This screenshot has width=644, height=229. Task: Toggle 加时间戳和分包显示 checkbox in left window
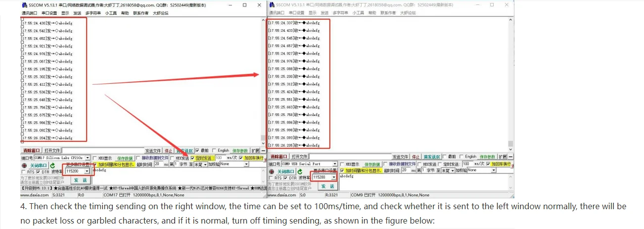tap(94, 164)
